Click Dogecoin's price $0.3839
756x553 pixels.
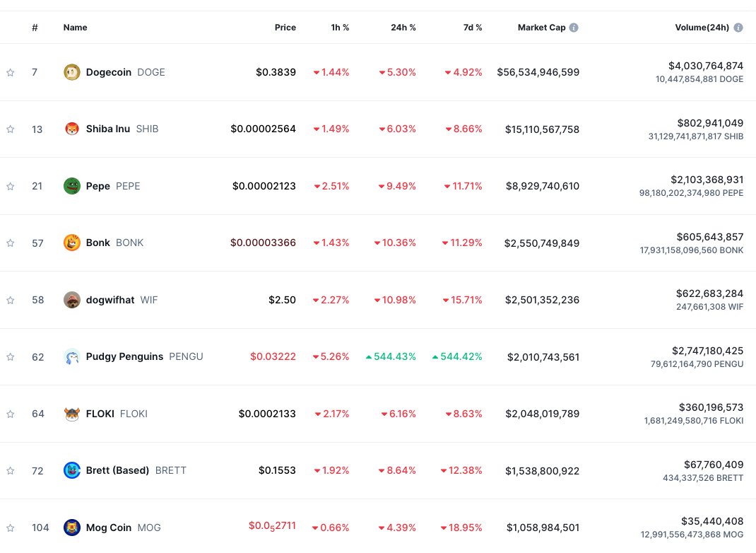[276, 72]
